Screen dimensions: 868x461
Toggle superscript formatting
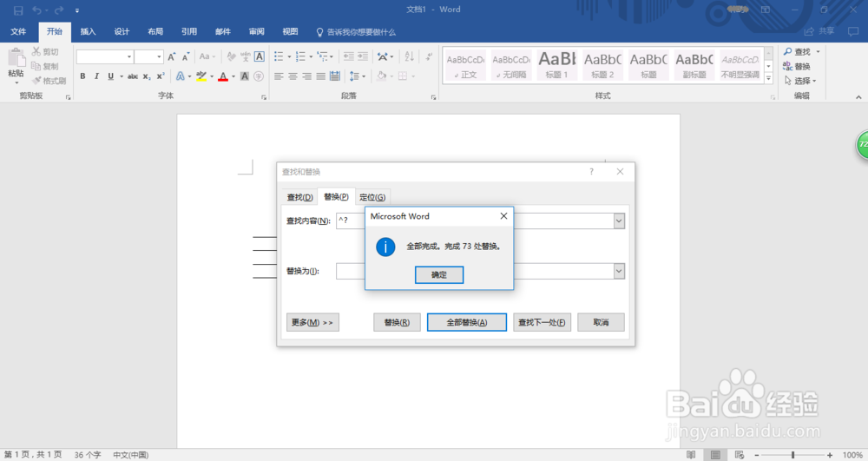coord(161,76)
